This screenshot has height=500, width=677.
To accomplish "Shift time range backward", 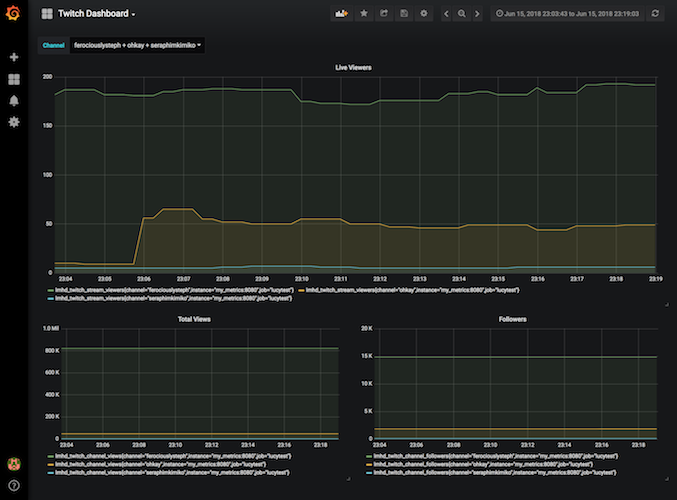I will (446, 14).
